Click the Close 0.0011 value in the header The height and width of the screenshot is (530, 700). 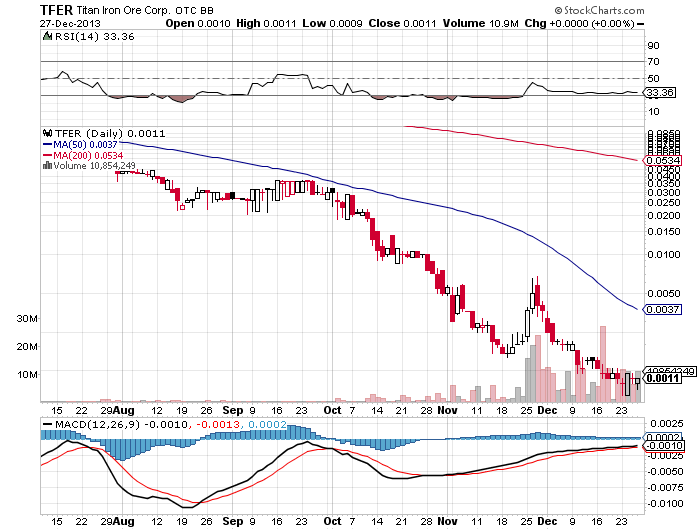402,23
